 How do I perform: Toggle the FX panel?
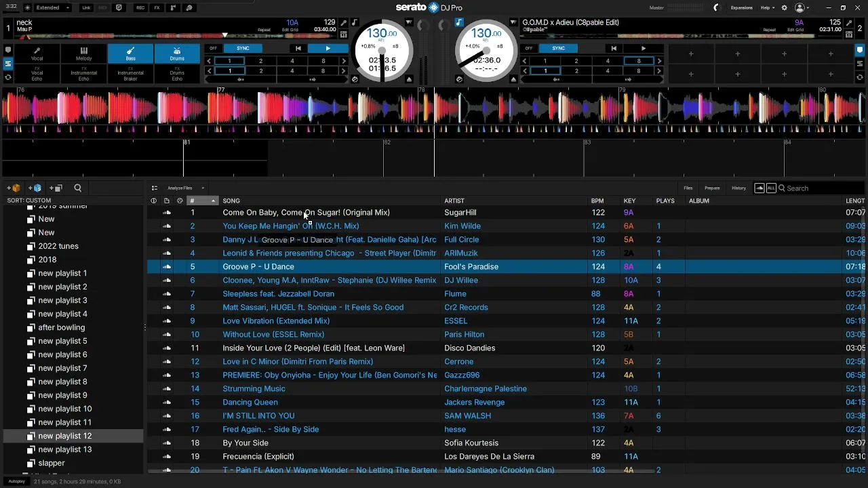tap(157, 7)
